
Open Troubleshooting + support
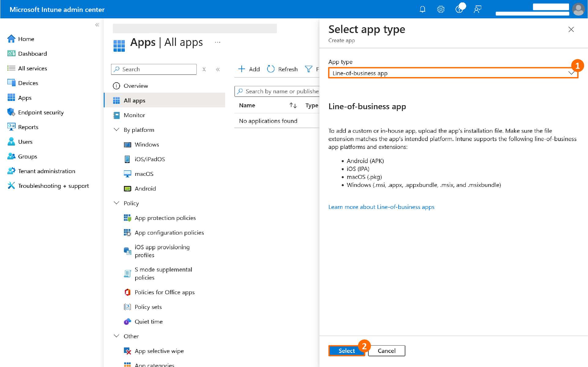(53, 186)
